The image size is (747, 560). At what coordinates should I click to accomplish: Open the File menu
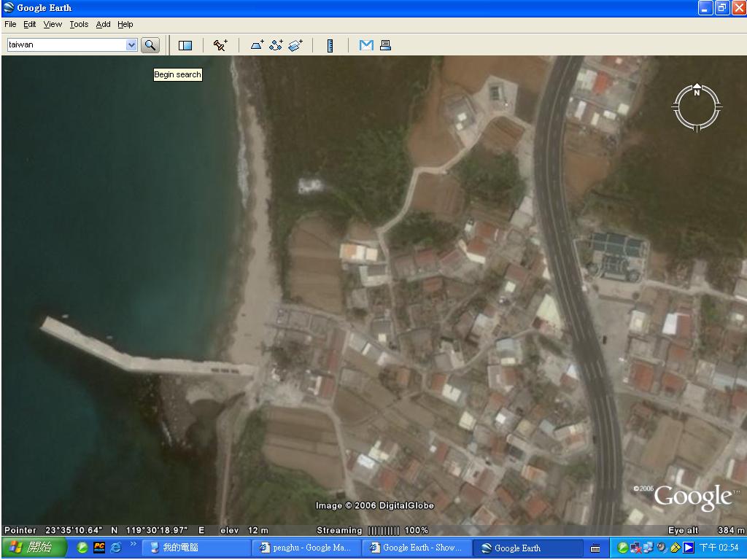tap(10, 24)
